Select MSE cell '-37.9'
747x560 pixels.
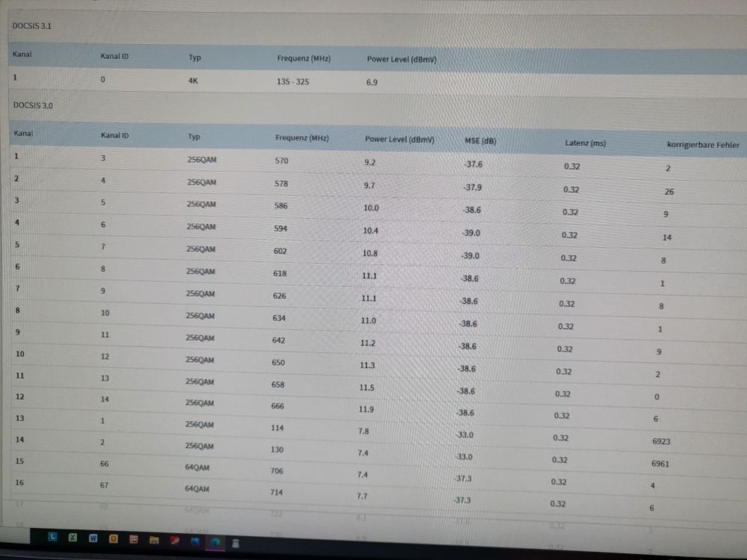pyautogui.click(x=472, y=187)
